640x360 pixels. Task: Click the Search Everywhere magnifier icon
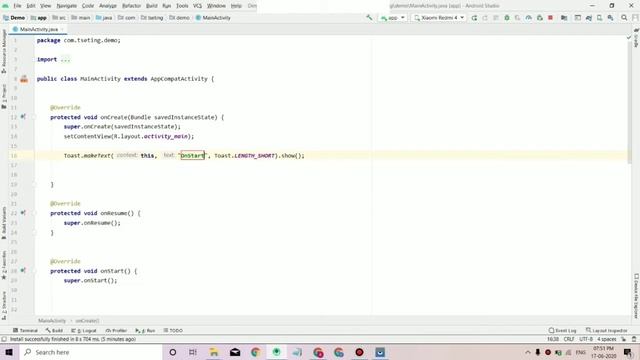point(624,18)
